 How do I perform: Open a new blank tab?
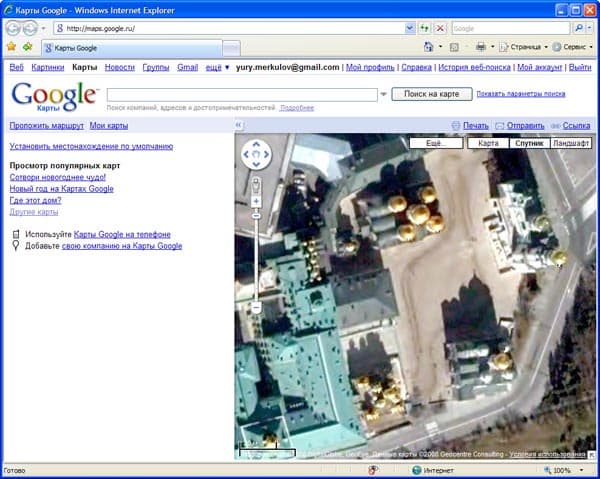click(x=231, y=49)
